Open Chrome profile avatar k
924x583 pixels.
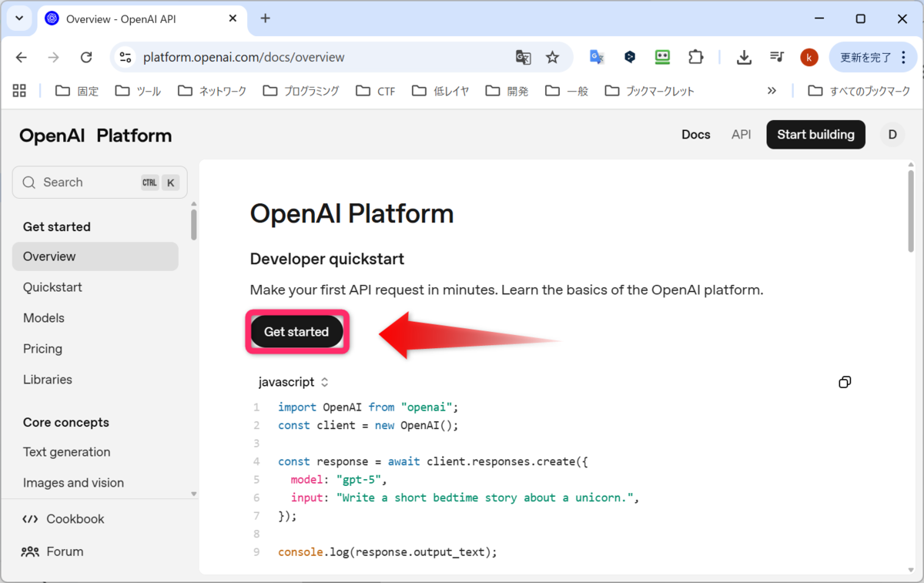[809, 57]
